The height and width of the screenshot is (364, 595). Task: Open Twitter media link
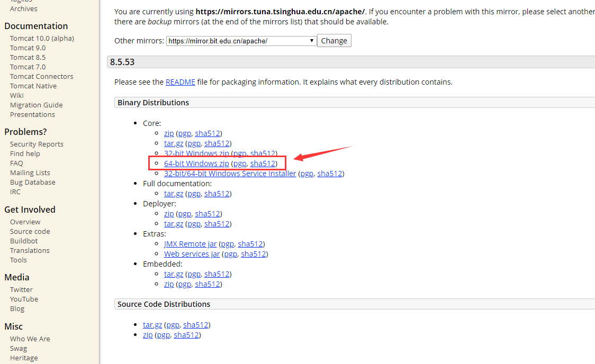click(x=21, y=290)
